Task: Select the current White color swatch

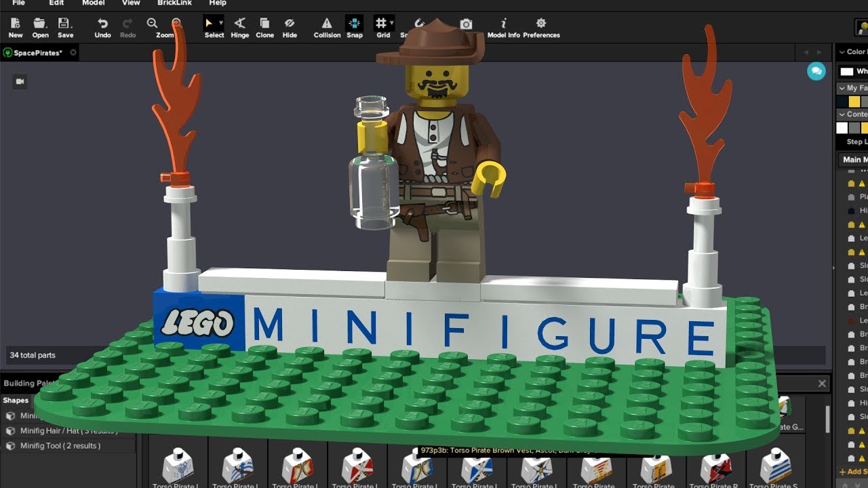Action: (x=846, y=71)
